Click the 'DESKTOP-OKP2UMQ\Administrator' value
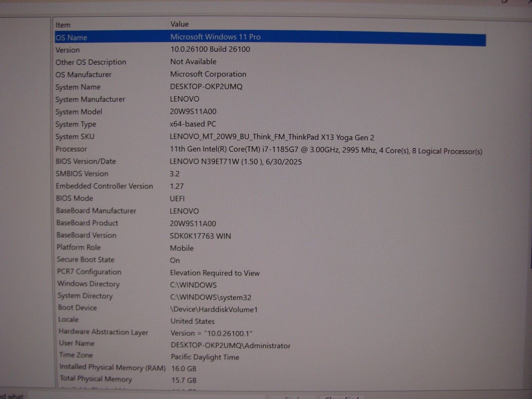 [231, 346]
